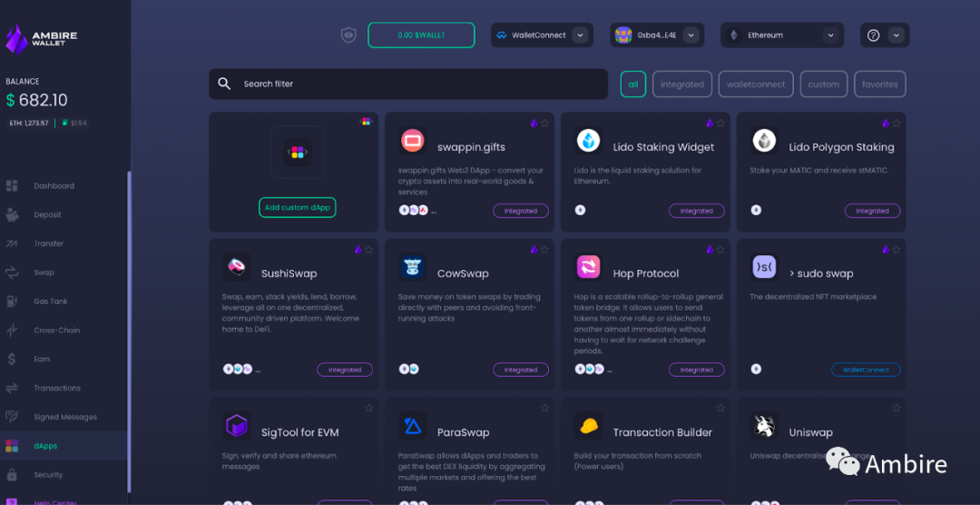Toggle Hop Protocol favorite star
The image size is (980, 505).
coord(720,250)
